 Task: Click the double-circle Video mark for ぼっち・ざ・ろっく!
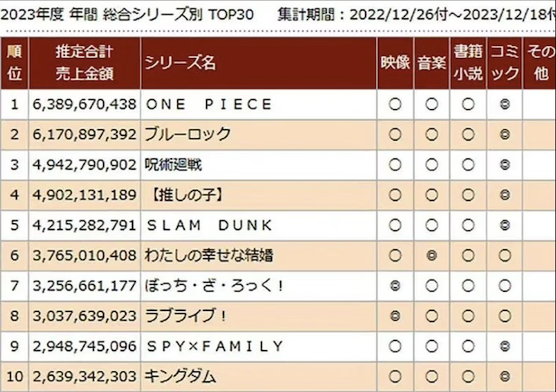(x=395, y=286)
